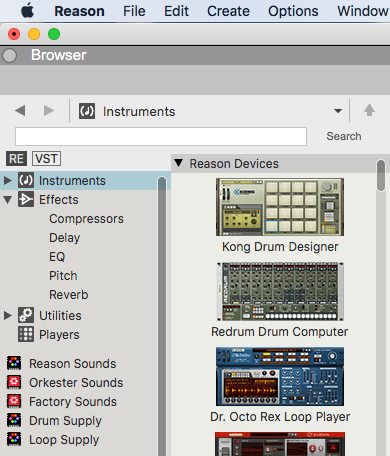The image size is (390, 456).
Task: Open Drum Supply library
Action: (x=65, y=421)
